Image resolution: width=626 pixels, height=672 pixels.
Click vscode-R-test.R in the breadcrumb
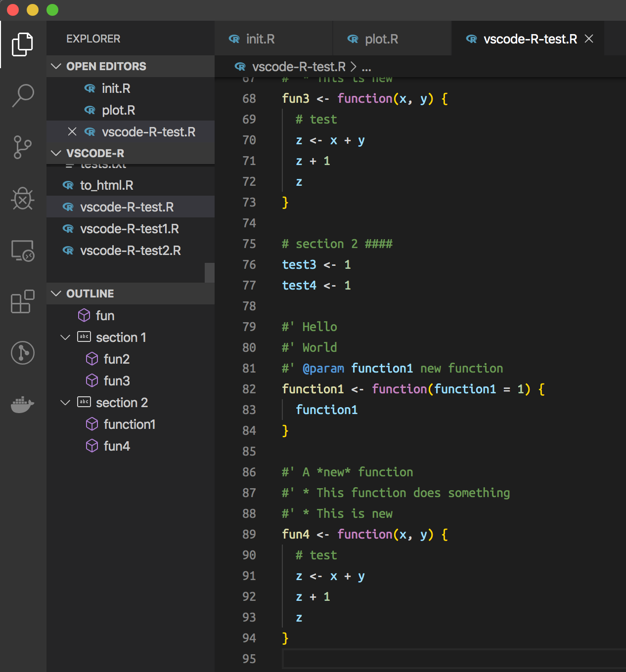(299, 66)
